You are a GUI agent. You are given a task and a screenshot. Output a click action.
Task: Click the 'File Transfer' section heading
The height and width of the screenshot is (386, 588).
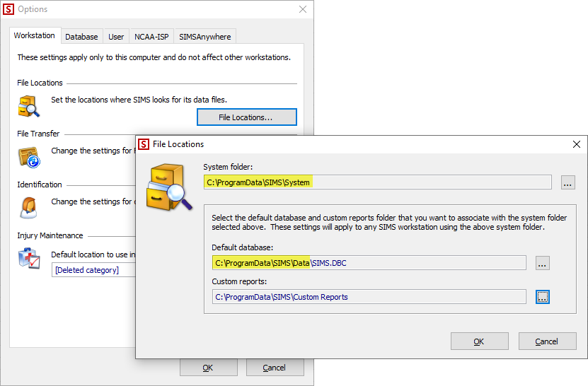tap(38, 134)
